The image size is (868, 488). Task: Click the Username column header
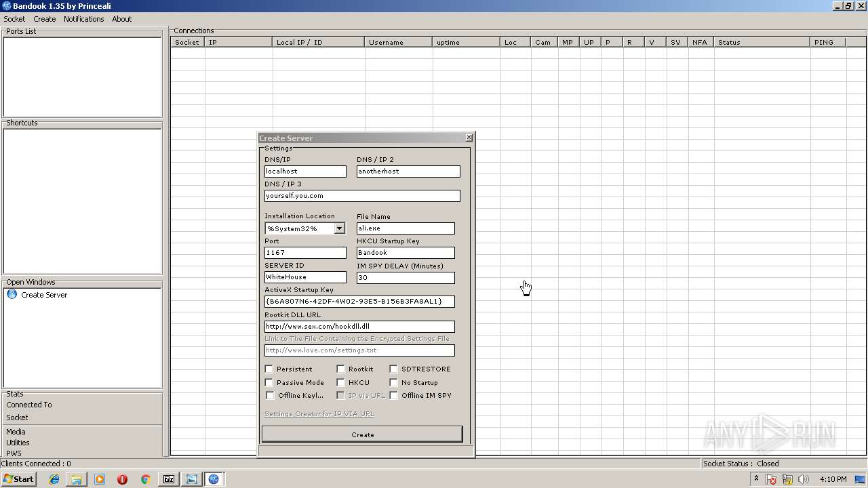pos(399,42)
